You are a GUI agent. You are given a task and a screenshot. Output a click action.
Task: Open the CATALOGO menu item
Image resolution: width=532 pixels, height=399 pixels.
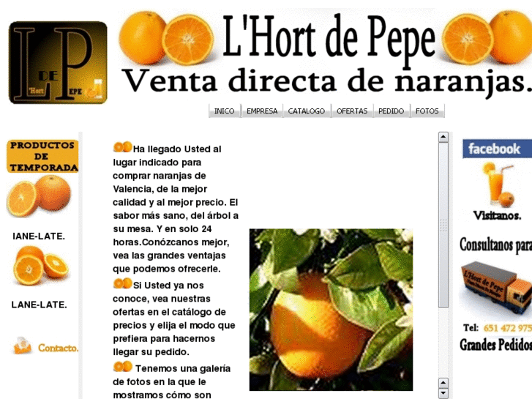[x=307, y=111]
